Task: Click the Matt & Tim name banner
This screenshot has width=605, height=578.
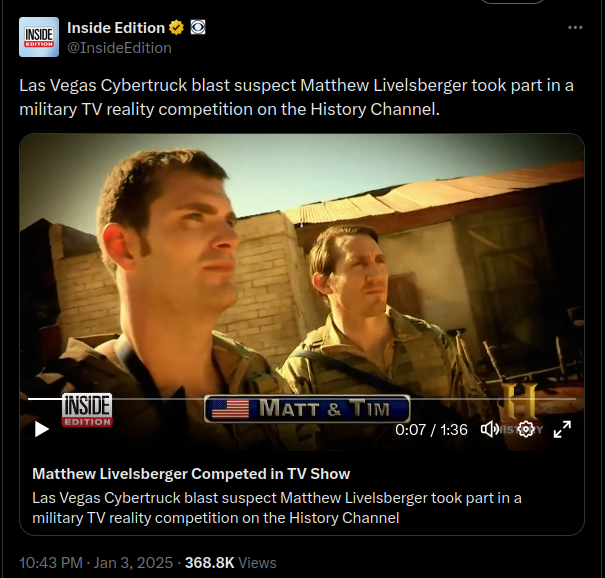Action: point(307,409)
